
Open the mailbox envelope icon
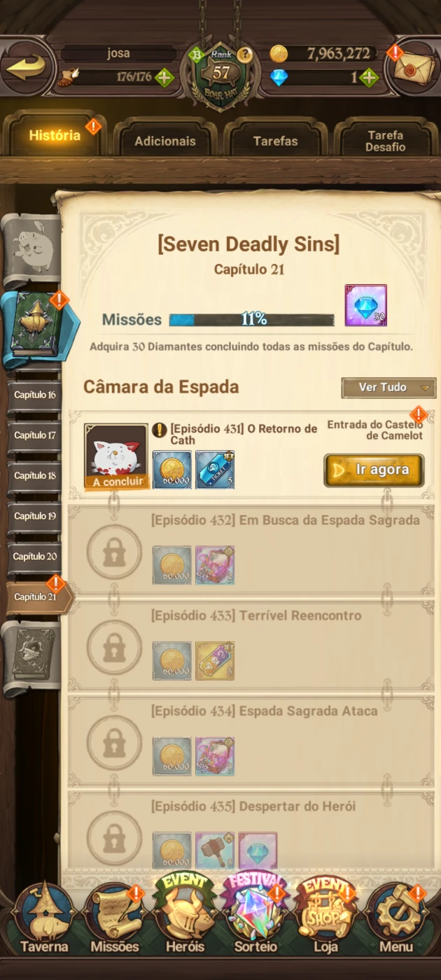[414, 68]
